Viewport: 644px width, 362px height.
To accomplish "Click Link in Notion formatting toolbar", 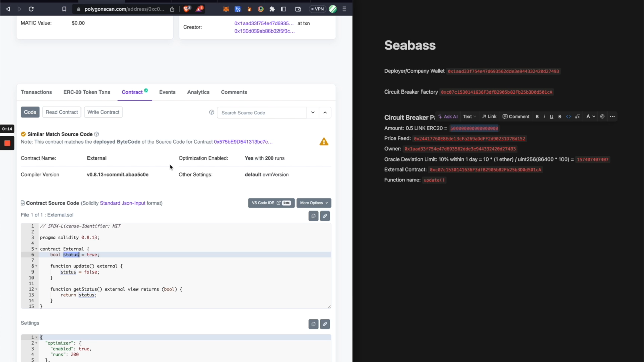I will tap(489, 116).
